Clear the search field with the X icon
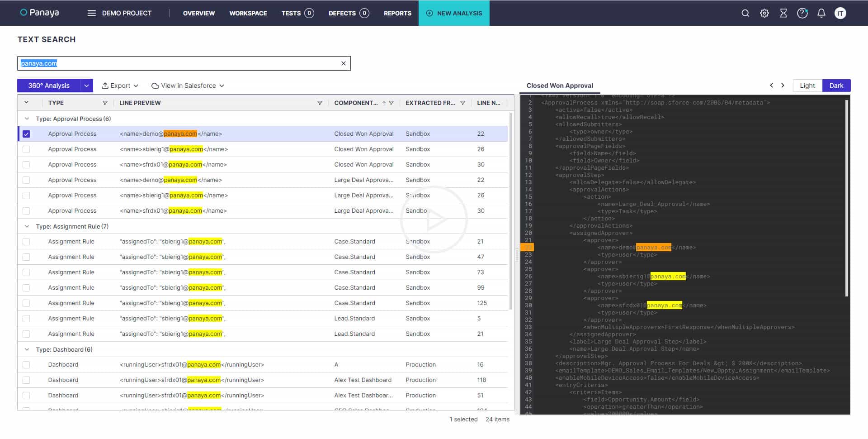868x439 pixels. pyautogui.click(x=344, y=63)
